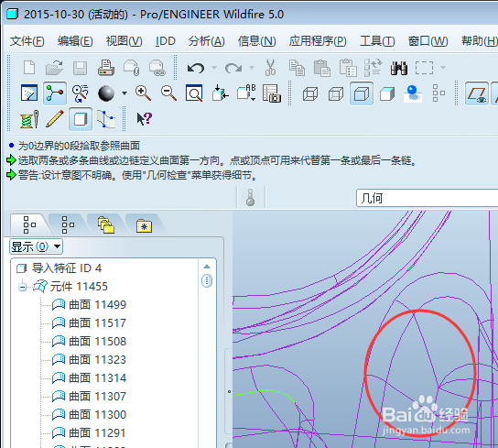The image size is (498, 448).
Task: Open the appearance sphere dropdown arrow
Action: pos(124,93)
